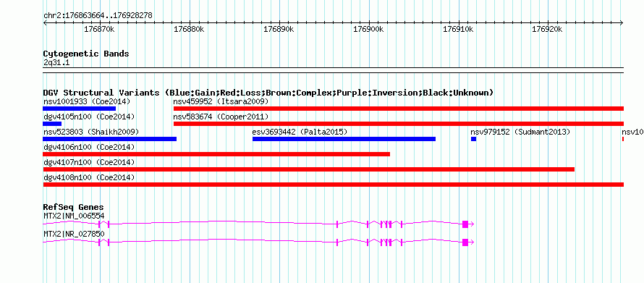Click the nsv1001933 (Coe2014) blue gain bar
The width and height of the screenshot is (644, 283).
[x=80, y=109]
